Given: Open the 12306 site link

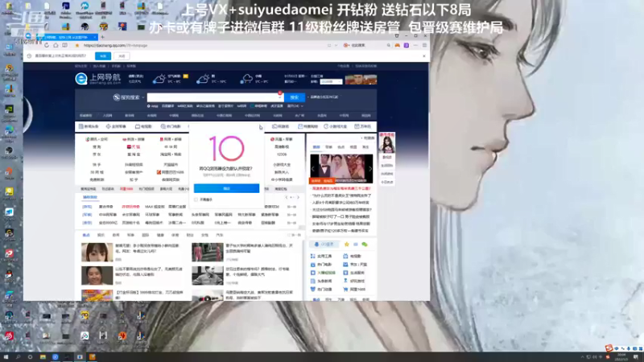Looking at the screenshot, I should click(x=282, y=154).
